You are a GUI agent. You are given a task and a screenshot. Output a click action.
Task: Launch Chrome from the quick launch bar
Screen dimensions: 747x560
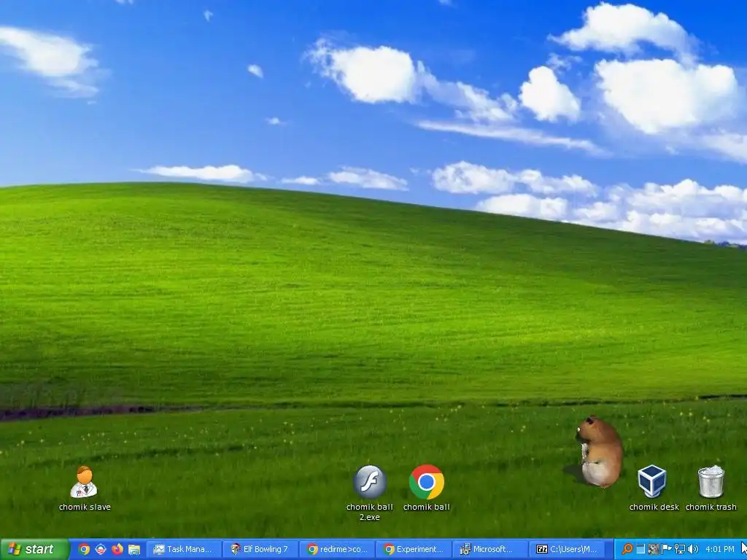pyautogui.click(x=84, y=549)
